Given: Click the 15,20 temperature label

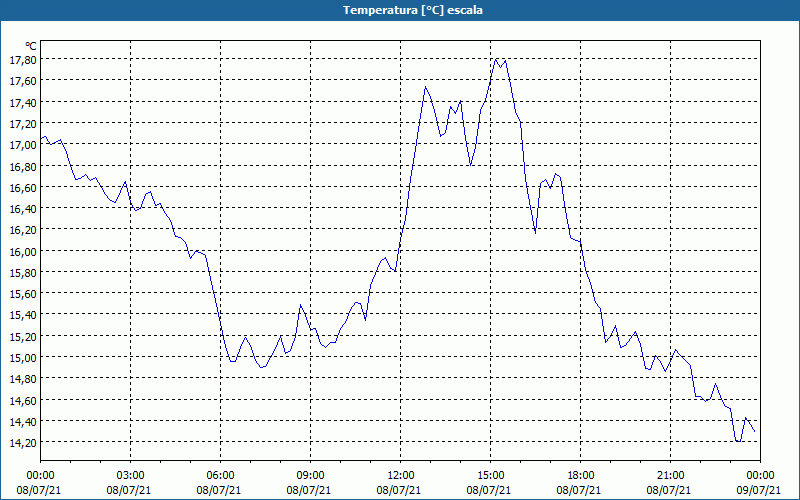Looking at the screenshot, I should click(x=23, y=336).
